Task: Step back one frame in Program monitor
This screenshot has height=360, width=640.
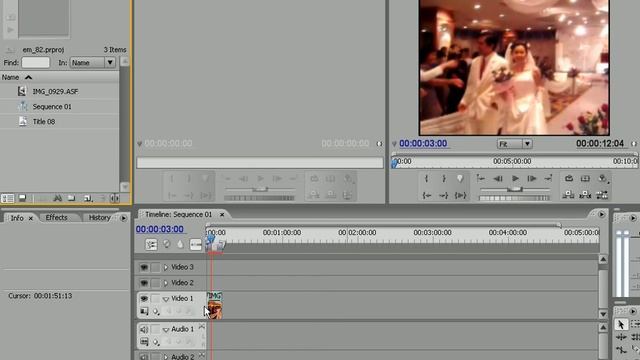Action: [x=498, y=178]
